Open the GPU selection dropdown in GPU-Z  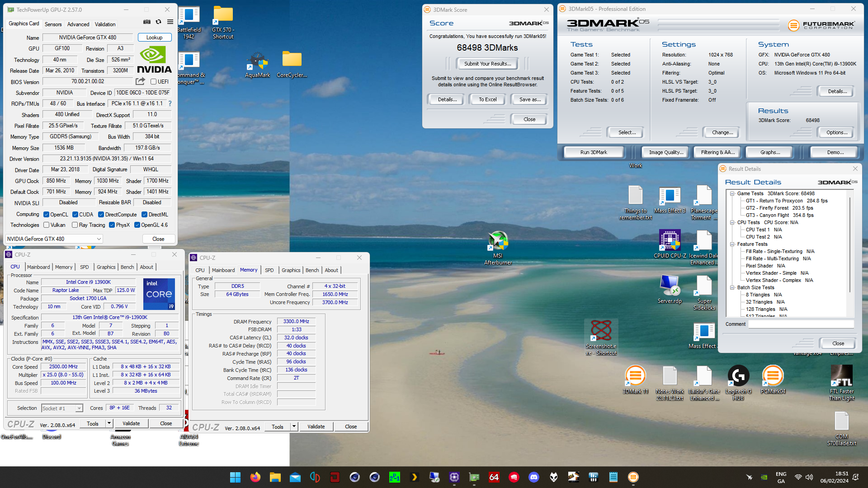(54, 239)
